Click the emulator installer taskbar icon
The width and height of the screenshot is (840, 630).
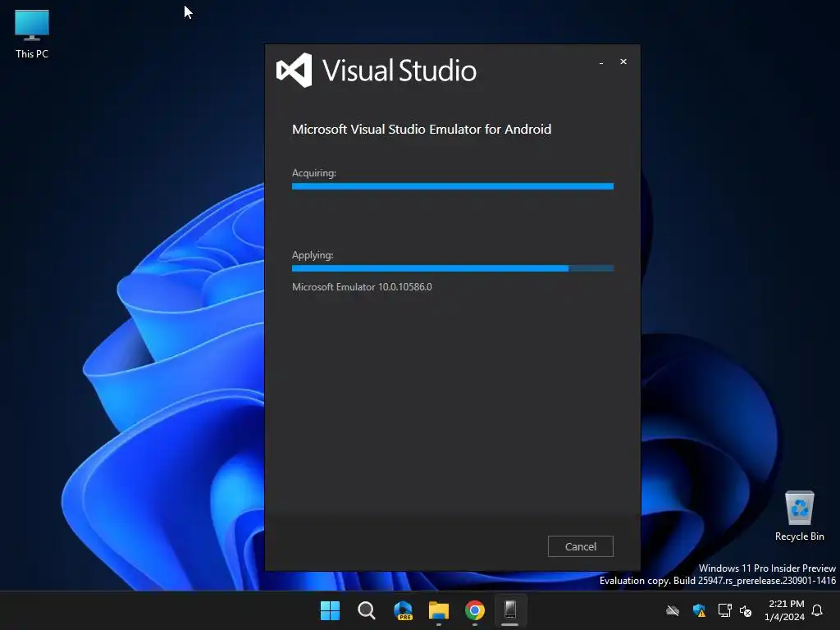pos(510,610)
